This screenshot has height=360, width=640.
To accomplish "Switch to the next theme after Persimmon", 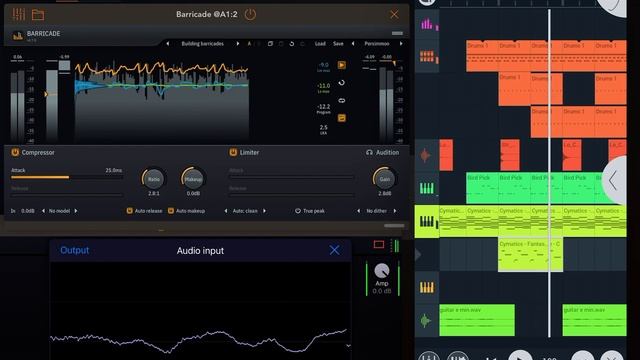I will pos(401,44).
